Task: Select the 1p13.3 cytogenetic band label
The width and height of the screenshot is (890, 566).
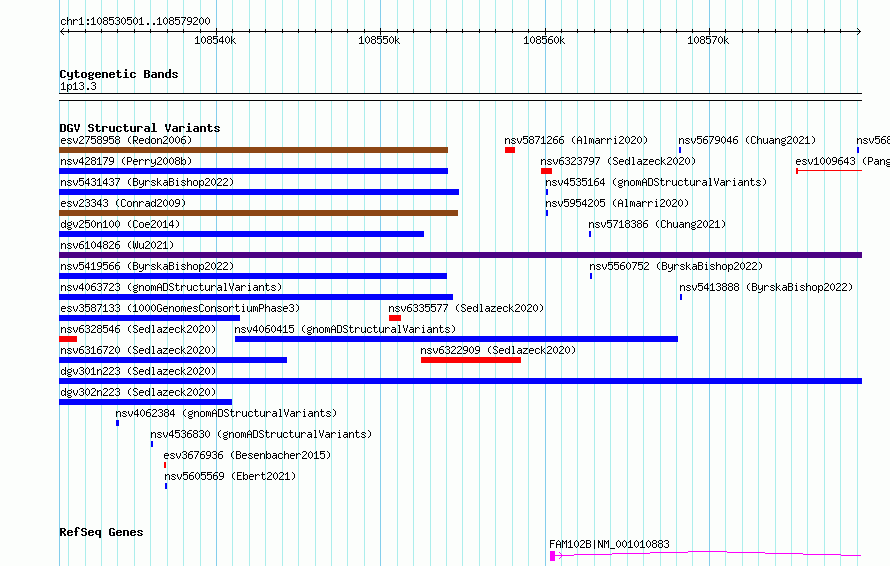Action: (x=78, y=86)
